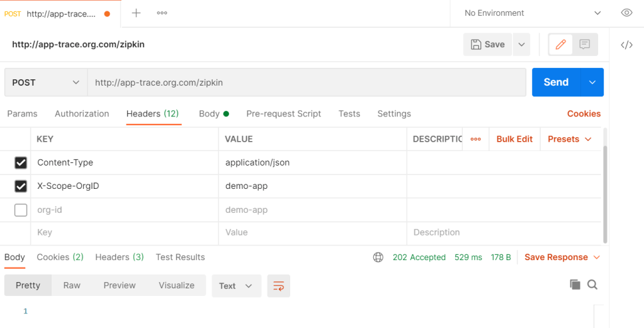Open the Pre-request Script tab

(x=283, y=114)
